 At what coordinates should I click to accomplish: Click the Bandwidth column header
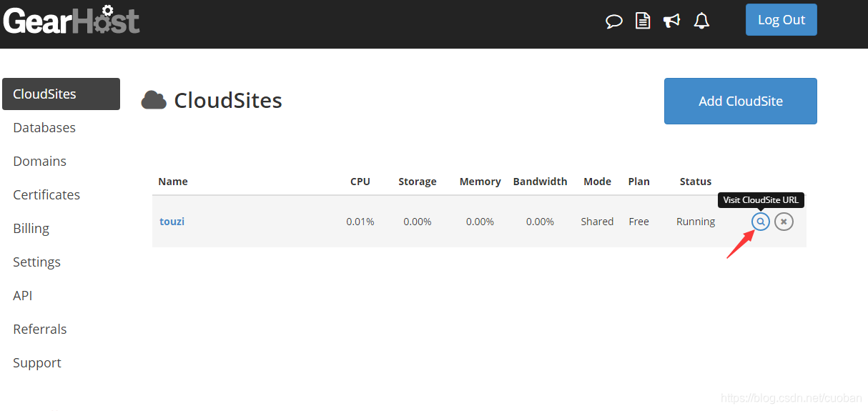click(x=540, y=182)
